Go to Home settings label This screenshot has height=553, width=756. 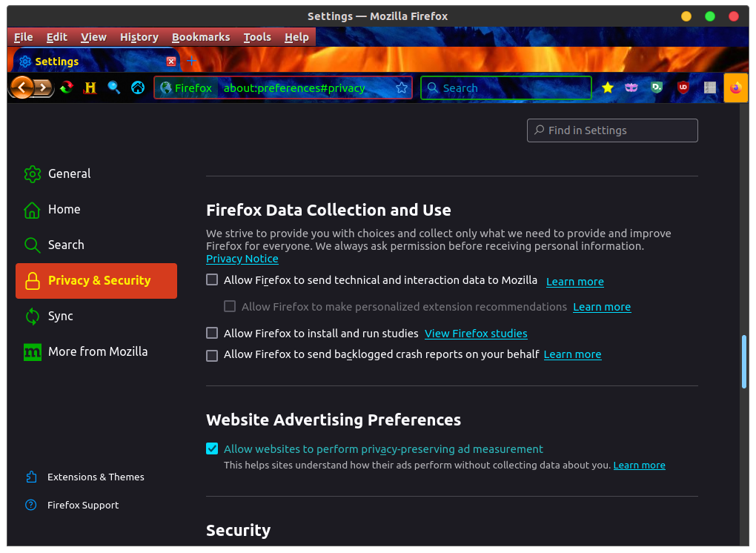tap(64, 209)
